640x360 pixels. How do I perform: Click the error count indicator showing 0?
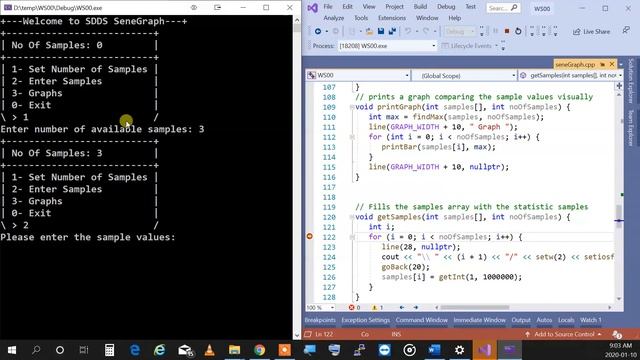click(354, 307)
